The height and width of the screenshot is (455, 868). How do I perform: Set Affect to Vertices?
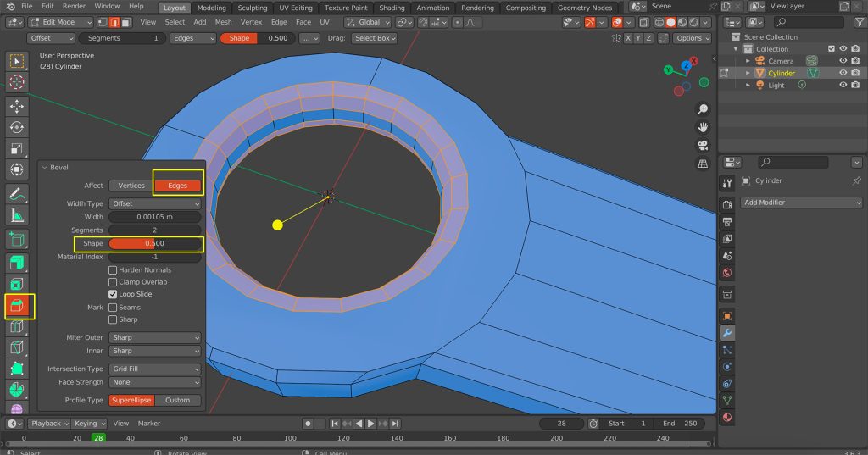click(131, 186)
